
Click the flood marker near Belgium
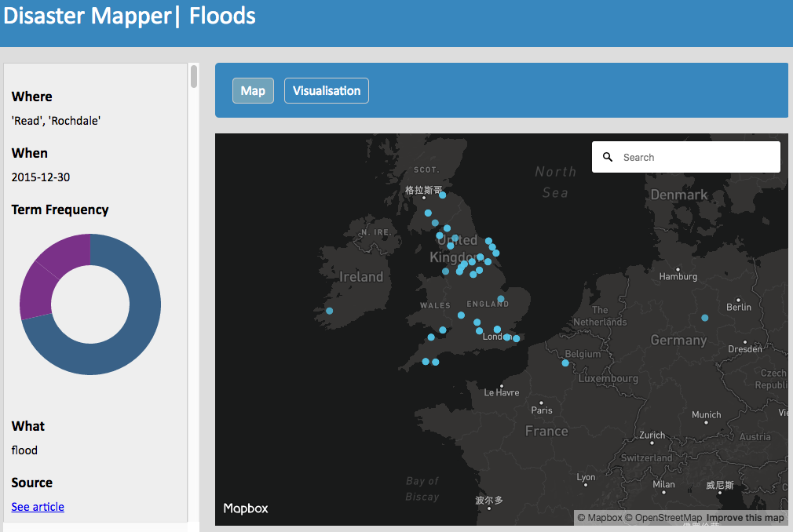point(565,363)
